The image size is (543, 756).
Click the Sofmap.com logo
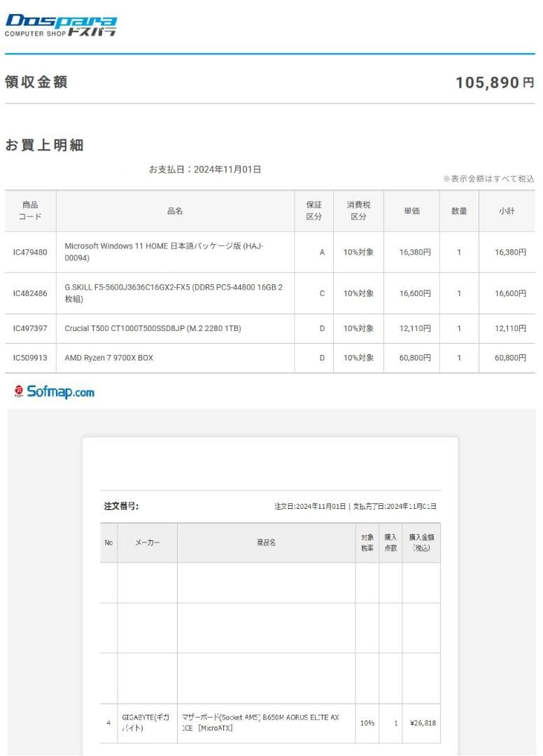(x=54, y=391)
